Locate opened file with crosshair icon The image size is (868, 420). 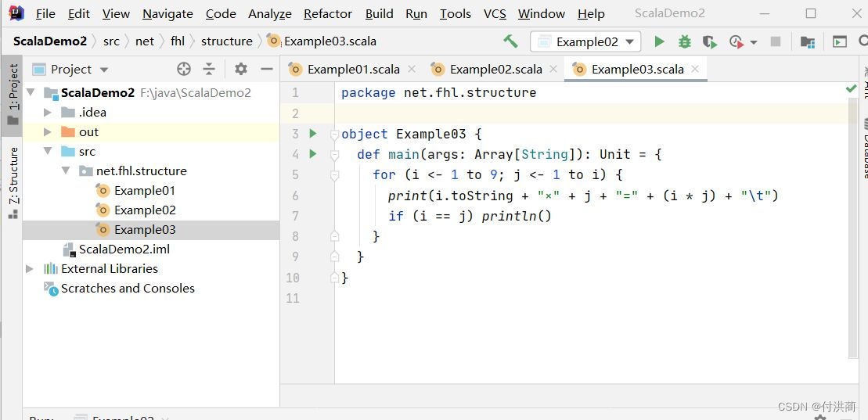coord(184,69)
